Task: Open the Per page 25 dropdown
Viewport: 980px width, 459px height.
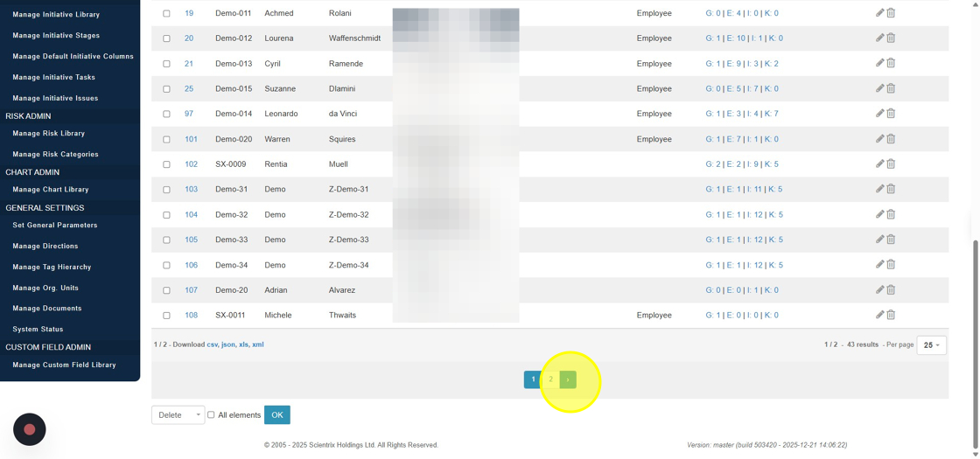Action: click(x=931, y=345)
